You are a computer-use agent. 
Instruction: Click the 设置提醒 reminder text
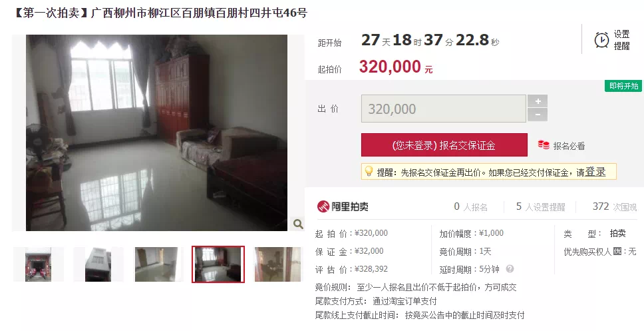(x=621, y=40)
